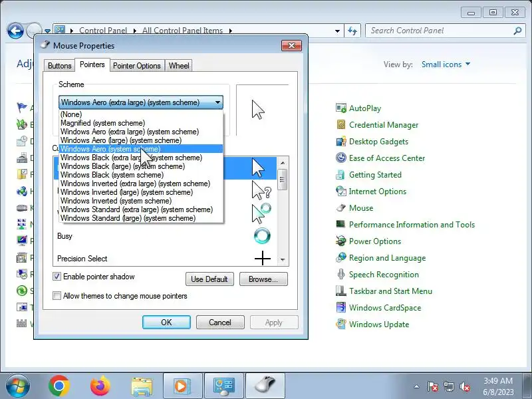
Task: Switch to Pointer Options tab
Action: [137, 66]
